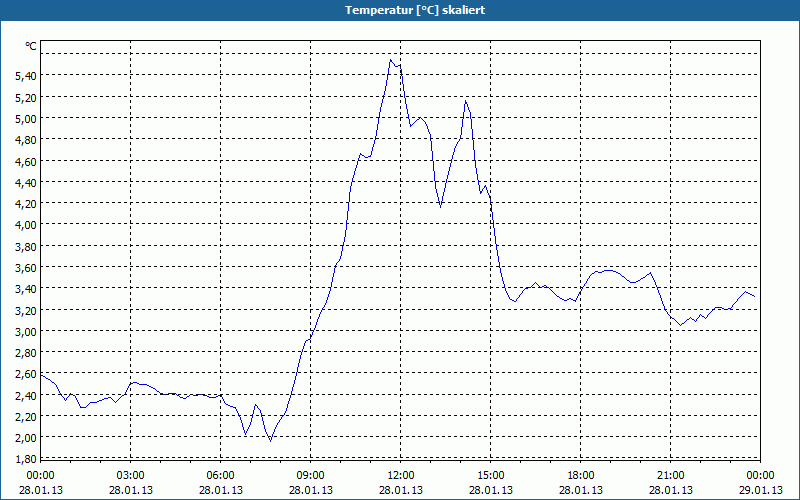Screen dimensions: 800x500
Task: Click the 03:00 time label
Action: (131, 476)
